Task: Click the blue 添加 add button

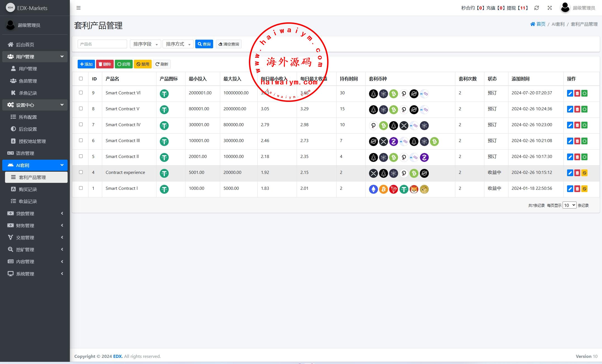Action: pyautogui.click(x=86, y=64)
